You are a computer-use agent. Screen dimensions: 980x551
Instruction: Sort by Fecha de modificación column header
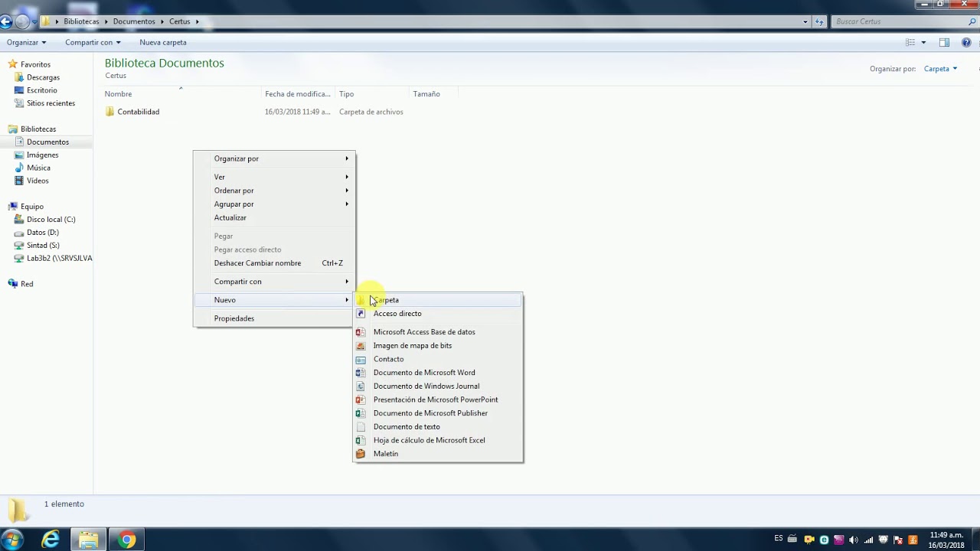tap(299, 94)
